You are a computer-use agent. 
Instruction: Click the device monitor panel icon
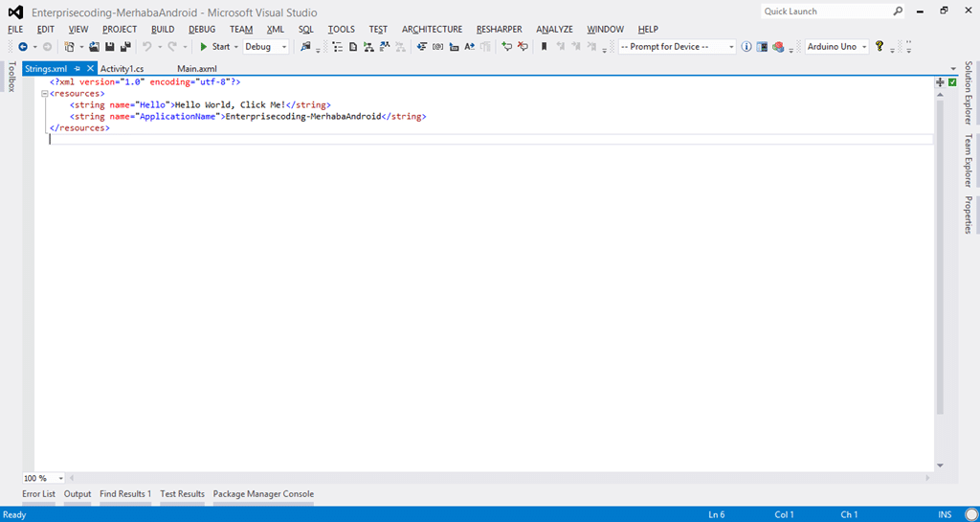tap(762, 47)
